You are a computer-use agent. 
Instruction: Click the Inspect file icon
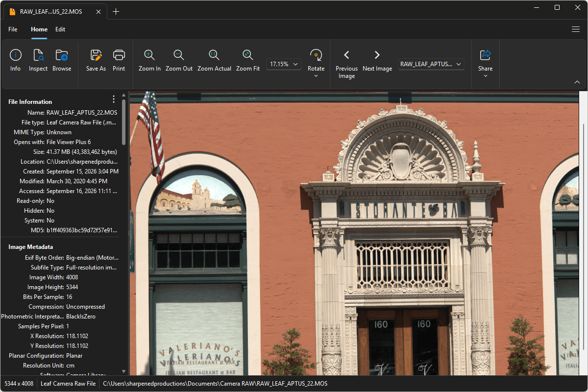[x=38, y=61]
